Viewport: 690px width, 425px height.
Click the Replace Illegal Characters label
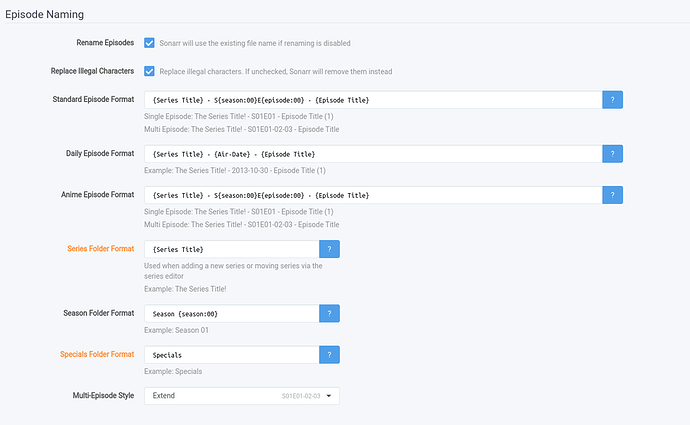click(92, 71)
